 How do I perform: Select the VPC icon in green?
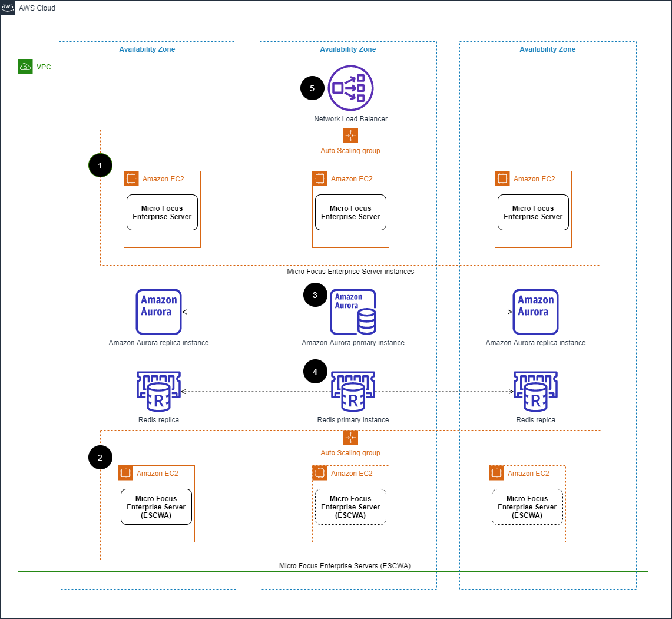(25, 67)
